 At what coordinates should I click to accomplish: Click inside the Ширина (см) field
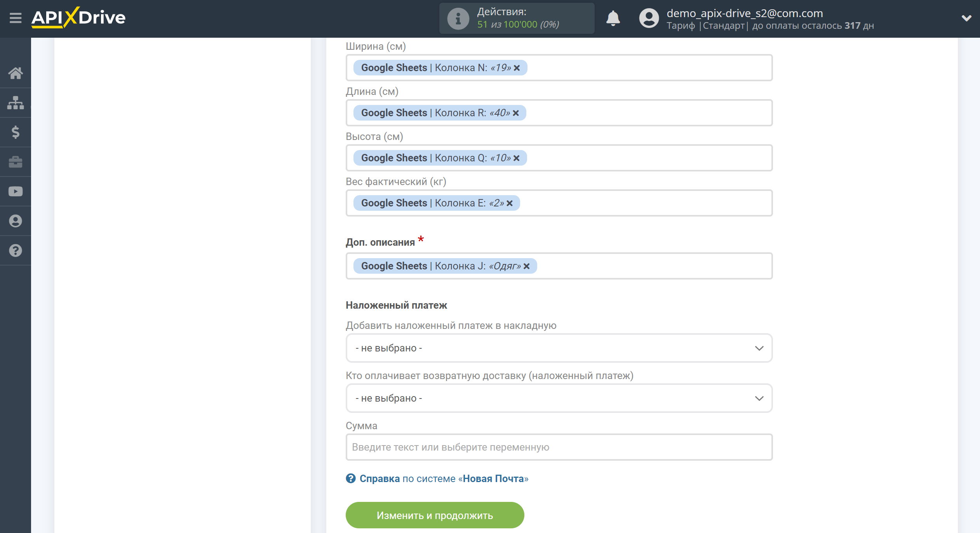point(559,68)
